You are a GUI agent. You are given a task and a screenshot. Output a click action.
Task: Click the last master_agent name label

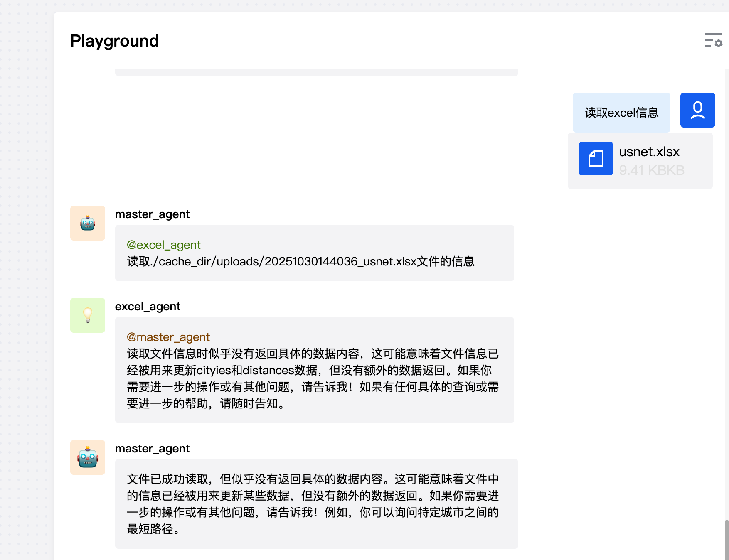tap(152, 448)
